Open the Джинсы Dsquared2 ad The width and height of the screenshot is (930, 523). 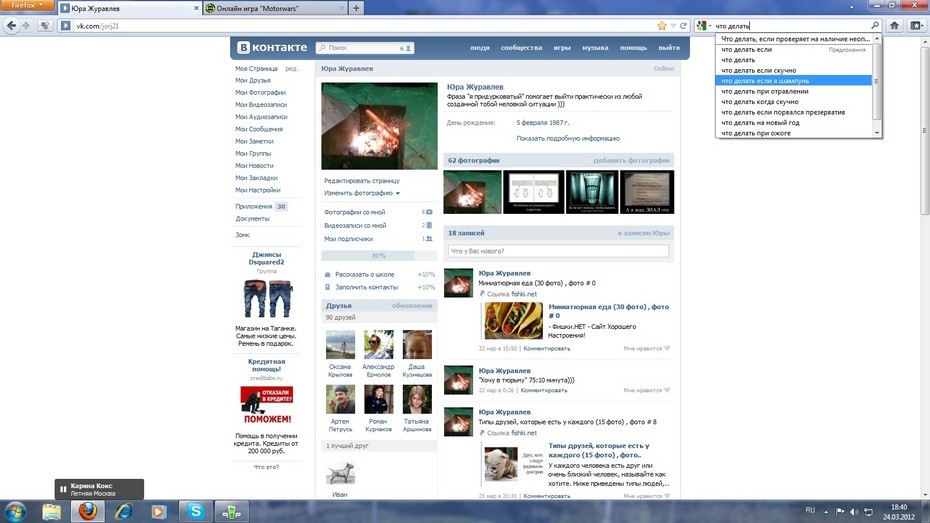click(266, 298)
